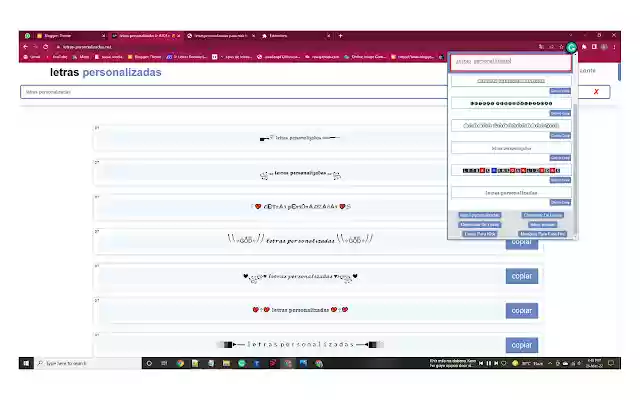Click the translate page icon in the address bar

tap(541, 47)
